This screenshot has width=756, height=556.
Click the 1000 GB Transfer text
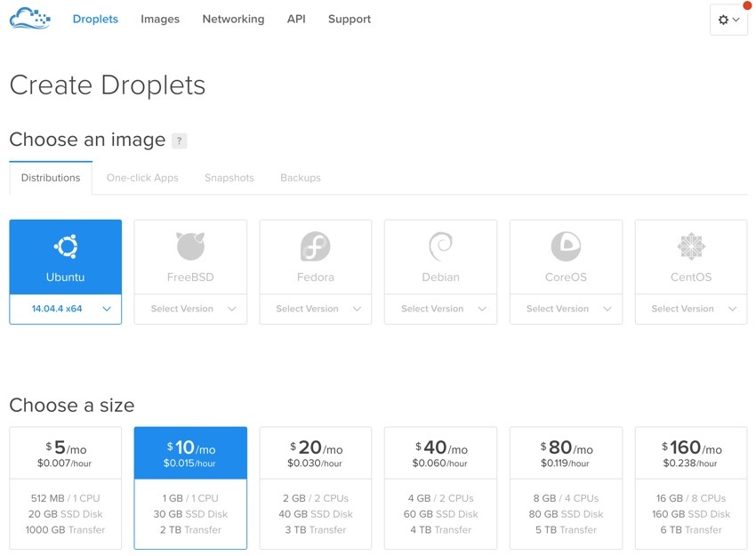pos(66,530)
